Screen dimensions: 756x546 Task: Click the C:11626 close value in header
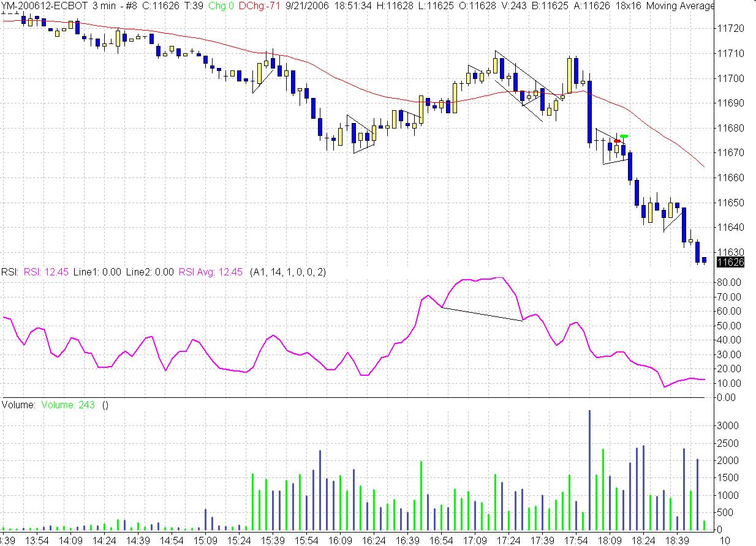click(161, 6)
